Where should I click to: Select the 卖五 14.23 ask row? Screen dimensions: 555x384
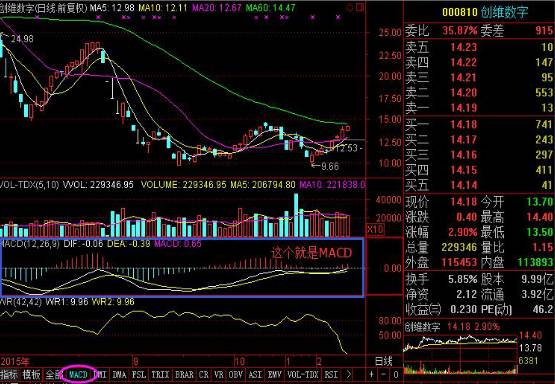click(479, 47)
